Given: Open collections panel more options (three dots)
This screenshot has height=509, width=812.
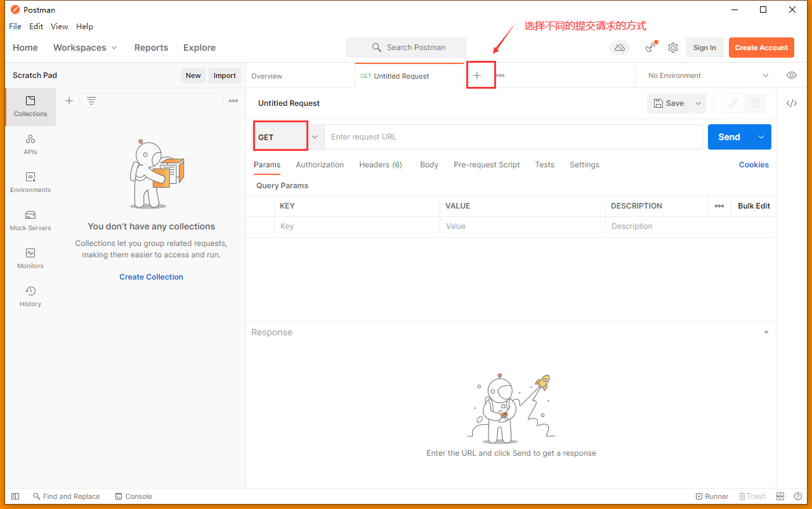Looking at the screenshot, I should click(233, 101).
